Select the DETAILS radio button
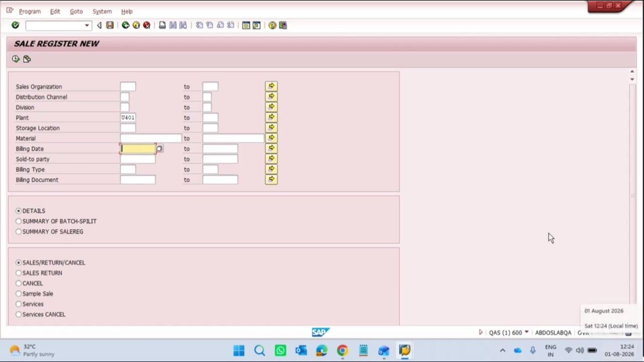Screen dimensions: 644x362 19,211
